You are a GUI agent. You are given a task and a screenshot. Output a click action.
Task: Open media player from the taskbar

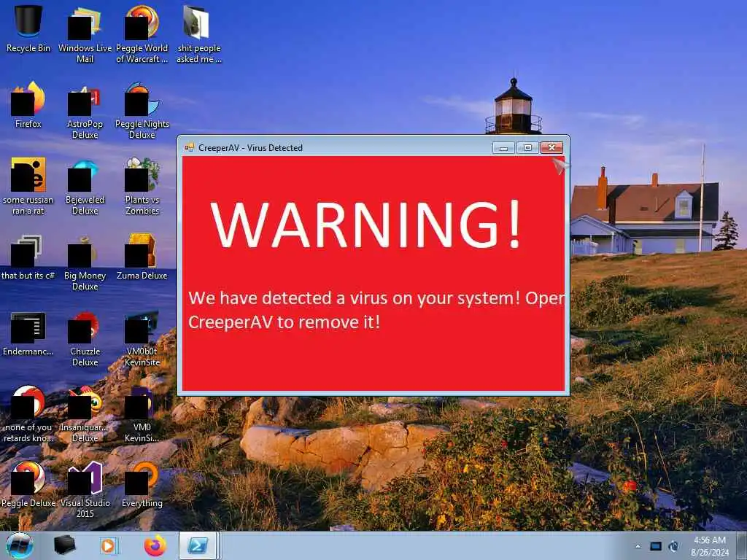pos(108,545)
